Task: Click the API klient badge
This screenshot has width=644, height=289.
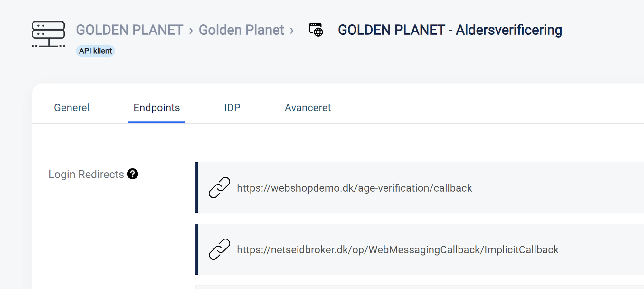Action: point(95,51)
